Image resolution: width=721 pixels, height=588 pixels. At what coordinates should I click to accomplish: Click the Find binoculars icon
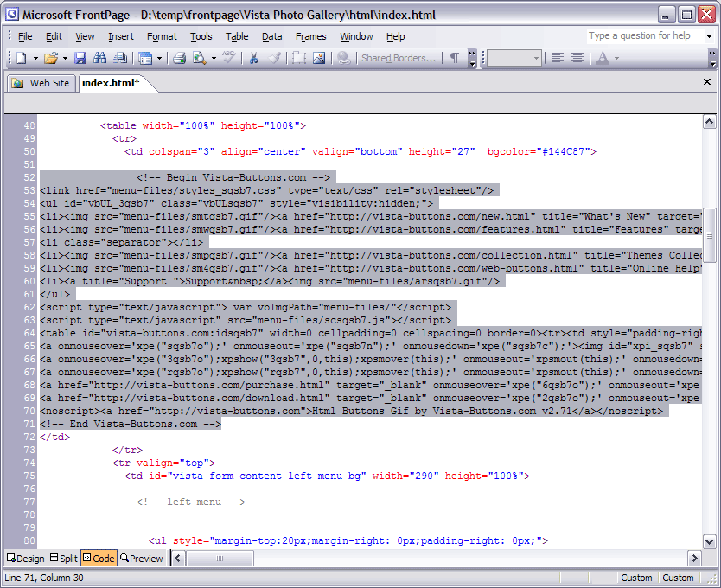click(99, 58)
